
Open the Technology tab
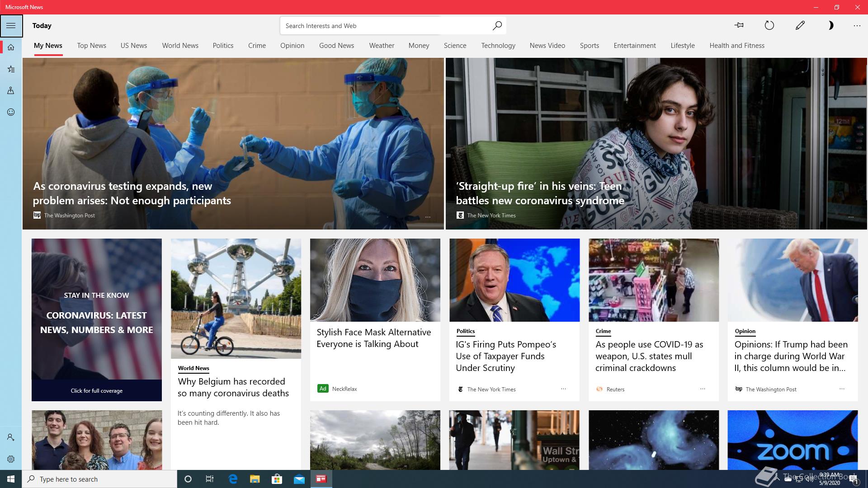pos(498,46)
